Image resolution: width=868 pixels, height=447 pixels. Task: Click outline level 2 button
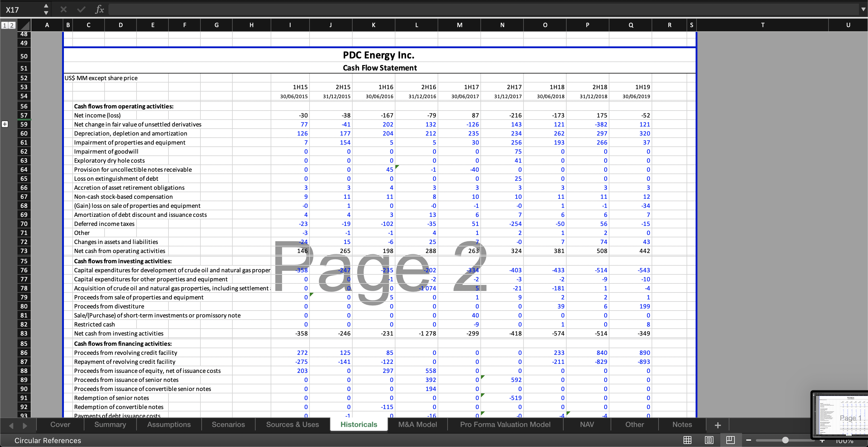click(x=11, y=25)
